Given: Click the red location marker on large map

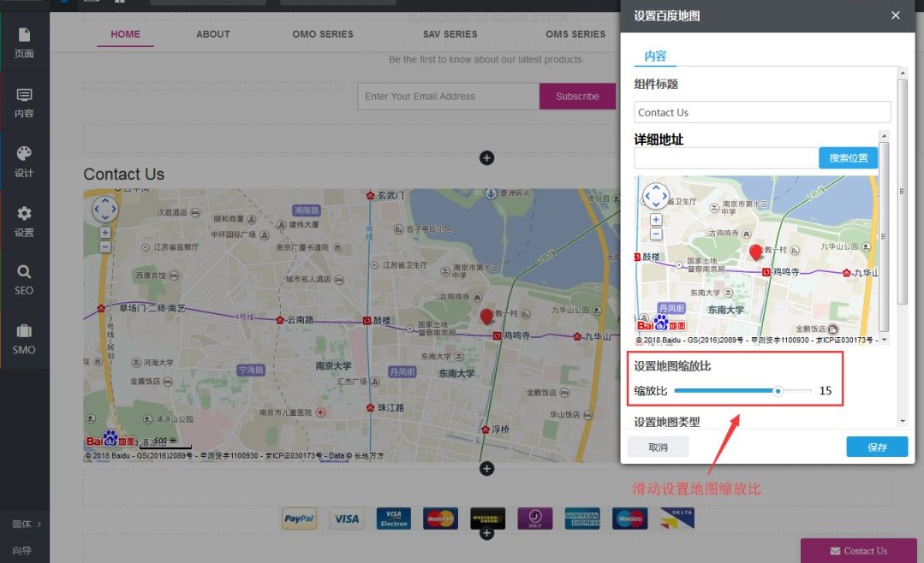Looking at the screenshot, I should [486, 317].
